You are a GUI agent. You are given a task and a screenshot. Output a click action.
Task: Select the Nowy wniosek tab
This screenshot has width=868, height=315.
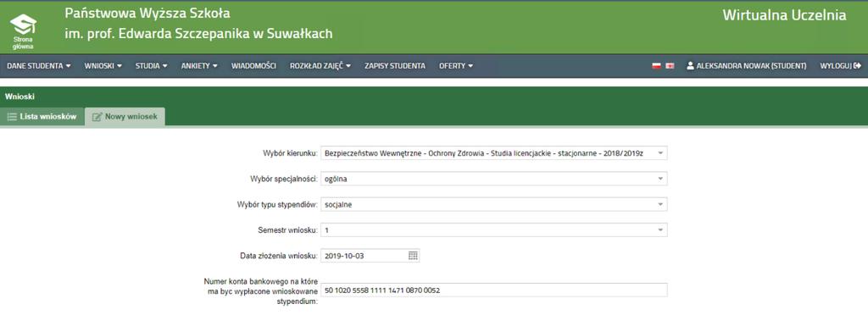click(125, 117)
